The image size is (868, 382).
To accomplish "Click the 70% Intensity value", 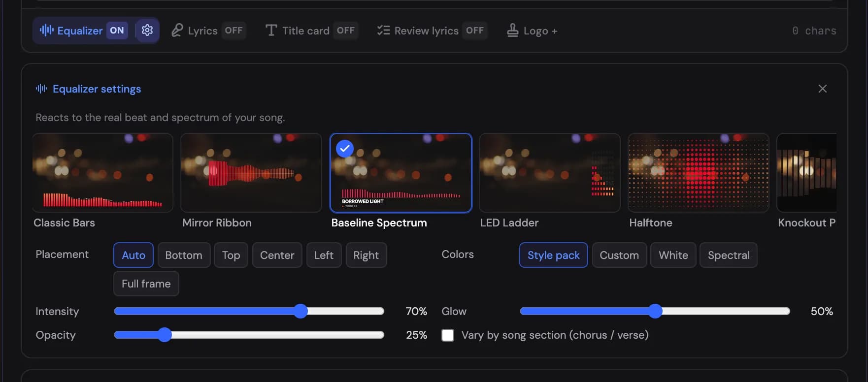I will 416,311.
